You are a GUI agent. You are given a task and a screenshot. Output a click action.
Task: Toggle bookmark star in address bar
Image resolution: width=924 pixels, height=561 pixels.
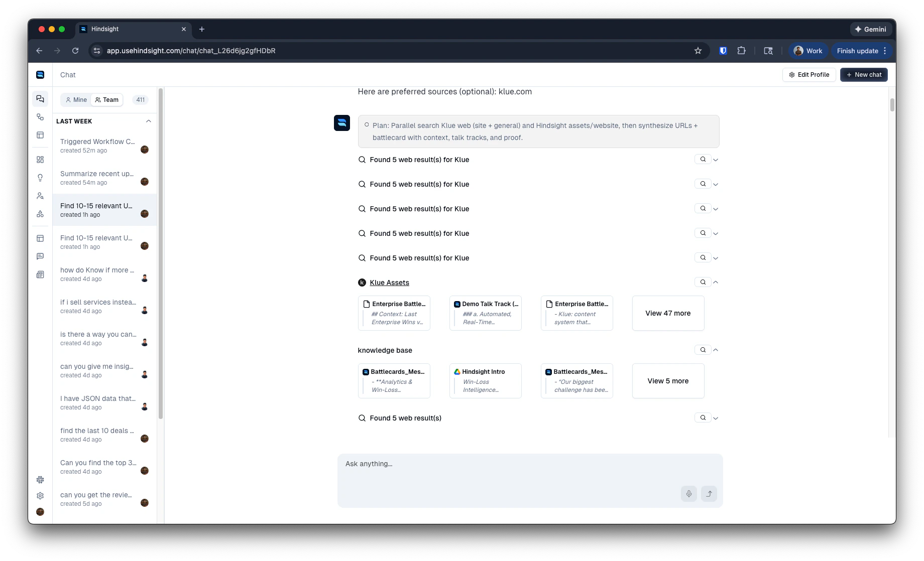tap(698, 50)
